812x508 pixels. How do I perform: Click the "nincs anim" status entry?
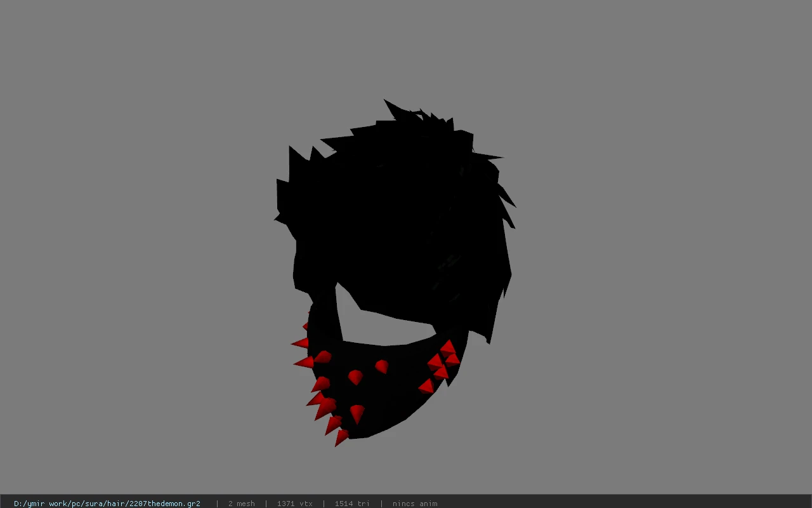[x=415, y=504]
